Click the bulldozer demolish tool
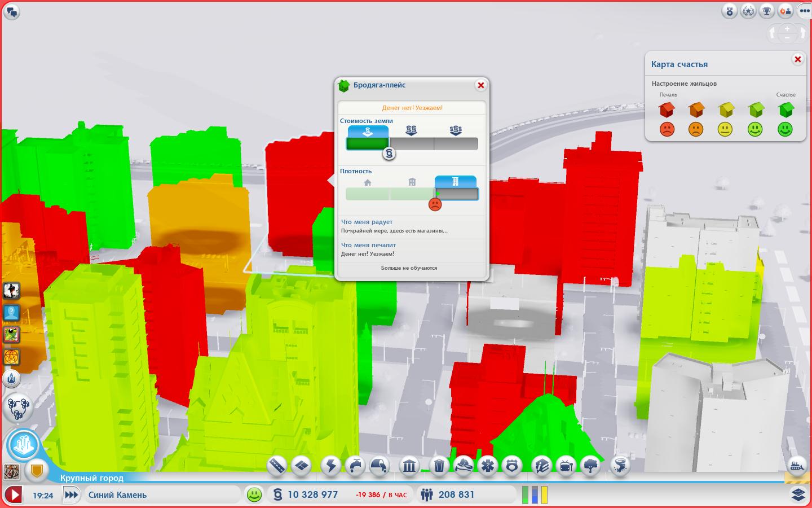812x508 pixels. (798, 465)
